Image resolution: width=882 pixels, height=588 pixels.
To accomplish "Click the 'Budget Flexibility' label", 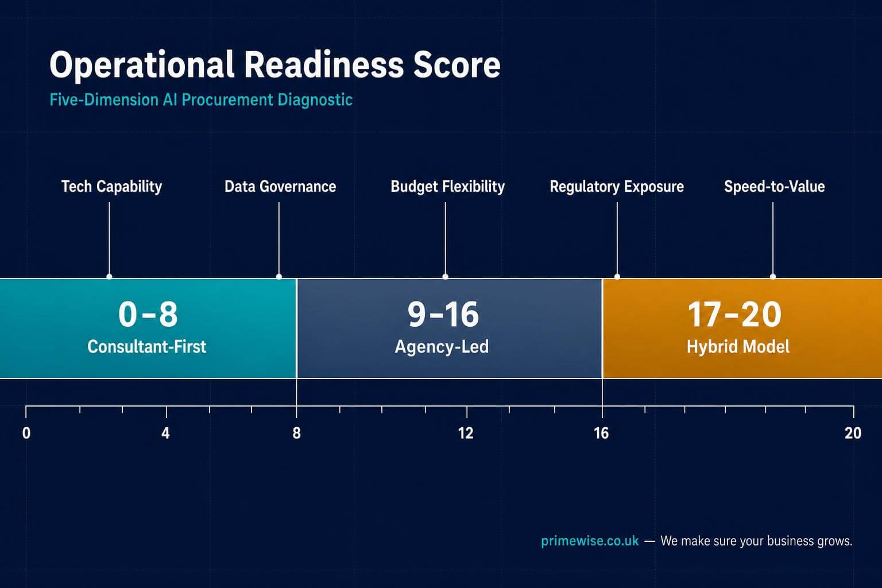I will [447, 187].
